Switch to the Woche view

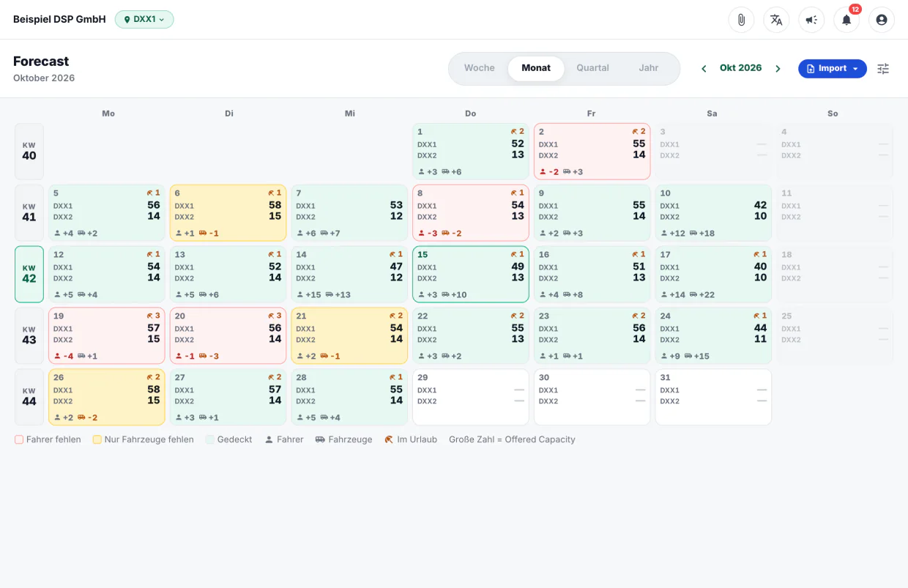coord(480,68)
